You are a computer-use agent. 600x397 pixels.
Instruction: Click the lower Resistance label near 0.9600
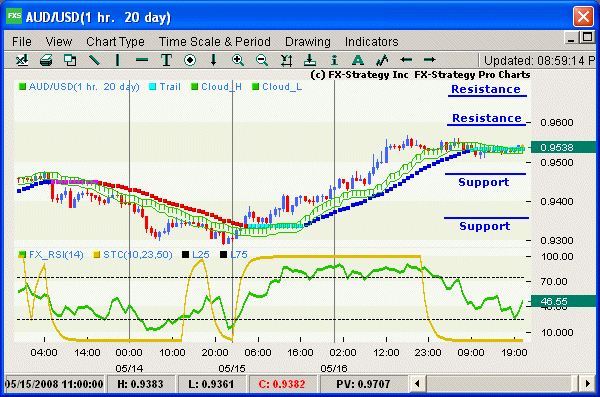[487, 118]
